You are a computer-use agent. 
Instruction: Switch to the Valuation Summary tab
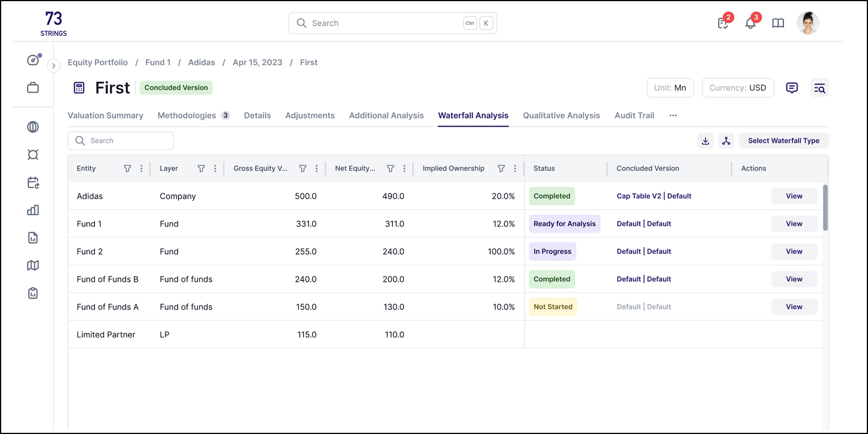click(x=105, y=116)
